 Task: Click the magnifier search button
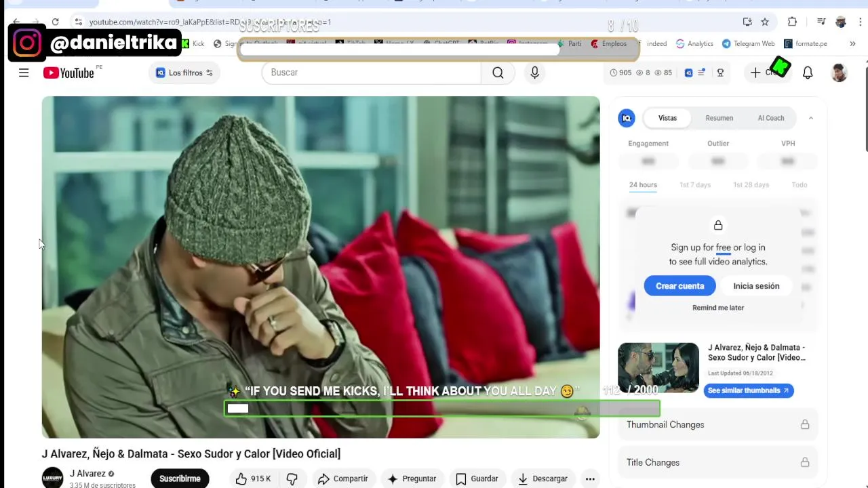click(x=498, y=73)
